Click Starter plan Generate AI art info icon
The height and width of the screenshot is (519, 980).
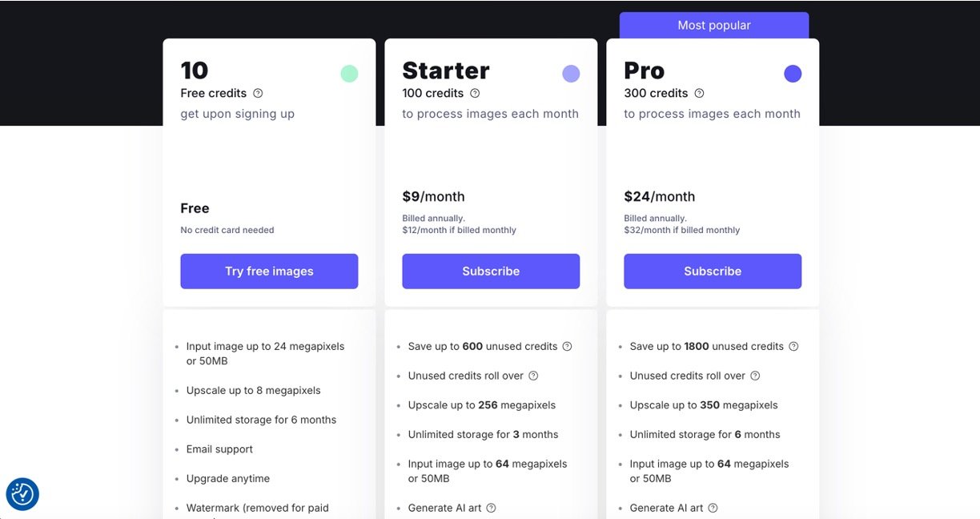[x=491, y=508]
